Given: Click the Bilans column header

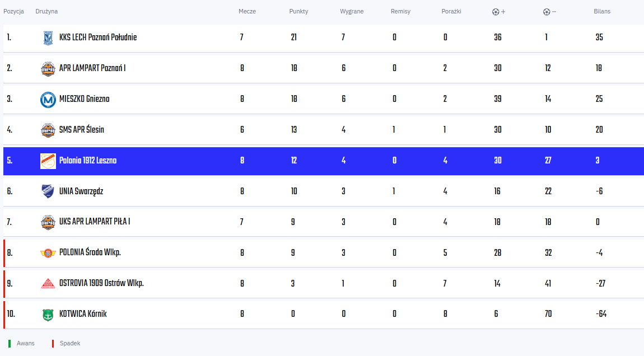Looking at the screenshot, I should pos(601,12).
